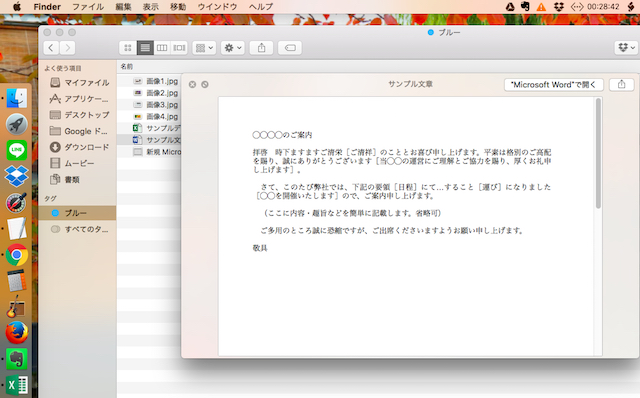
Task: Click orange warning triangle menu bar icon
Action: (x=541, y=7)
